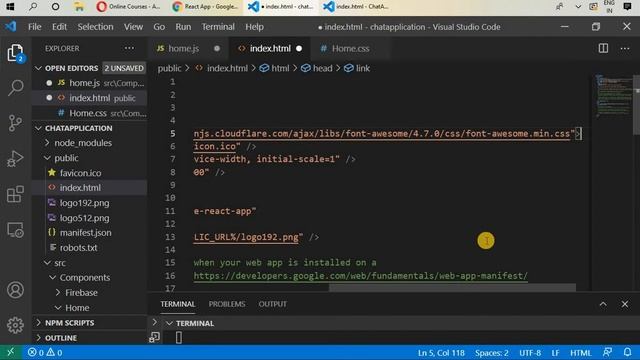Screen dimensions: 640x360
Task: Open the Help menu
Action: tap(254, 27)
